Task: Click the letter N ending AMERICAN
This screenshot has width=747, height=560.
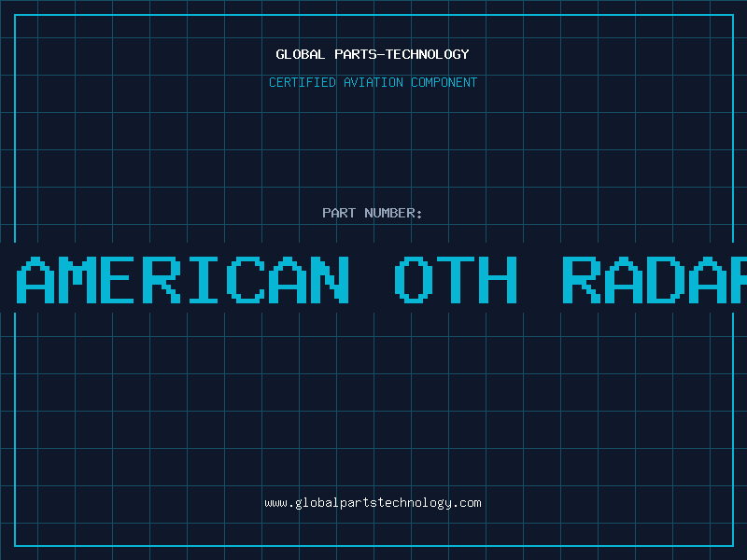Action: [x=331, y=280]
